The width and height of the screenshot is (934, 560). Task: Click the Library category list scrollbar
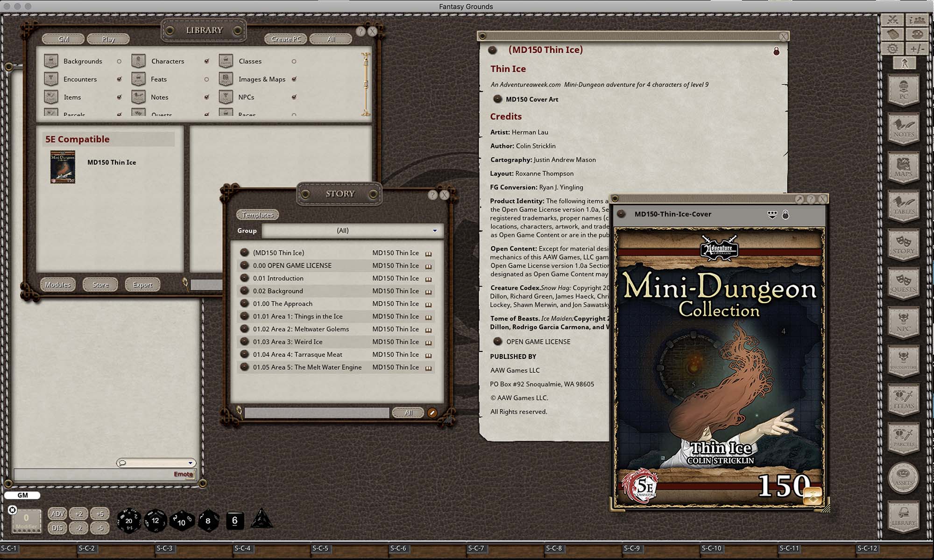click(366, 84)
